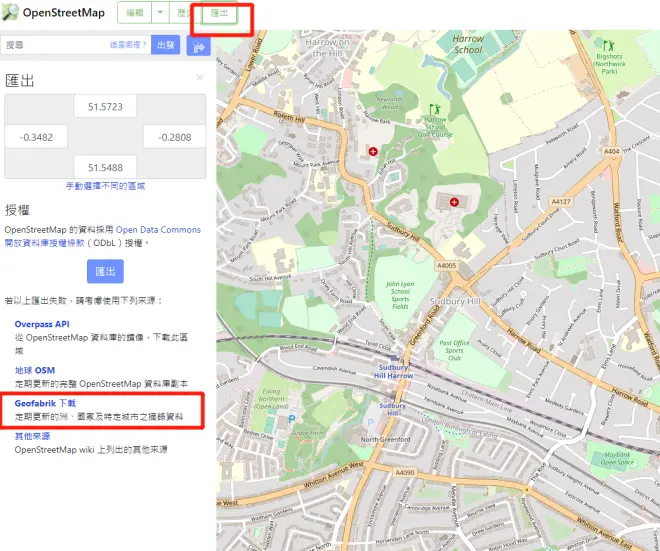Image resolution: width=660 pixels, height=551 pixels.
Task: Close the 匯出 export panel
Action: point(200,77)
